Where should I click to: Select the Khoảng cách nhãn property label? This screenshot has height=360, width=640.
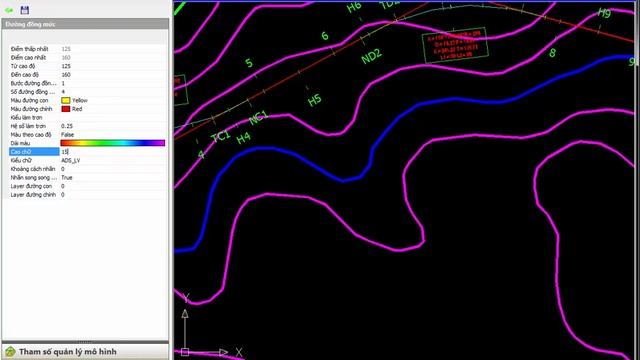33,169
